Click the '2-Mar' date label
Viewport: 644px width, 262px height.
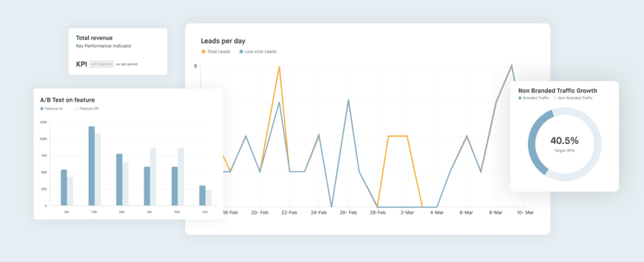(407, 213)
